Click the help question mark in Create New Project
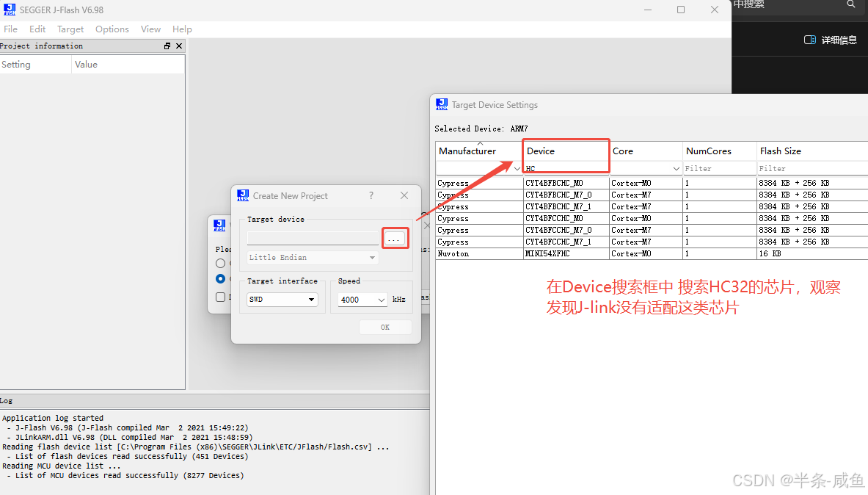Viewport: 868px width, 495px height. coord(371,195)
